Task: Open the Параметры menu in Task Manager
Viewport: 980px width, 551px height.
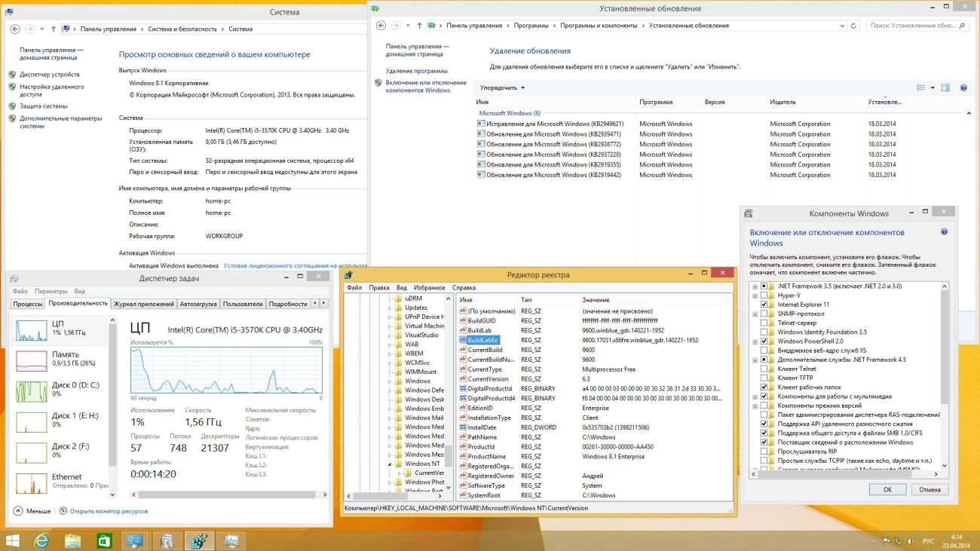Action: coord(51,291)
